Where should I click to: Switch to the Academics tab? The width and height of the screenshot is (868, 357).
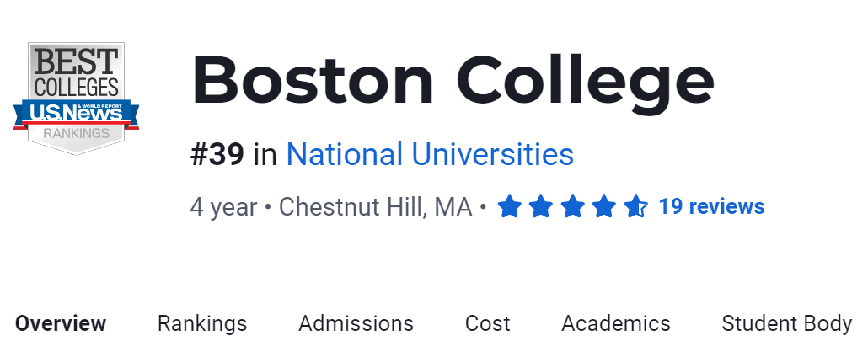[x=616, y=323]
